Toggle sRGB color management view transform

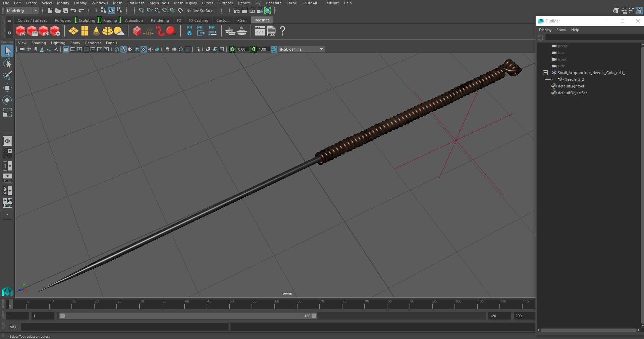click(274, 49)
